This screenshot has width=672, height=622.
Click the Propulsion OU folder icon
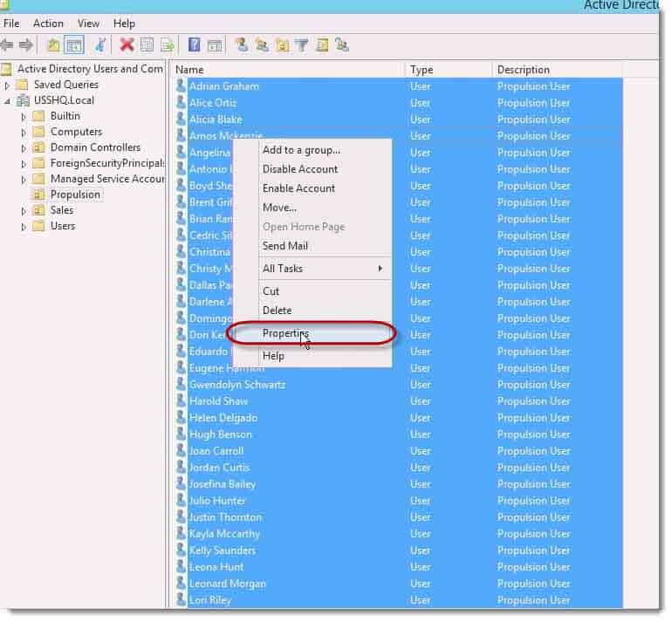tap(38, 195)
